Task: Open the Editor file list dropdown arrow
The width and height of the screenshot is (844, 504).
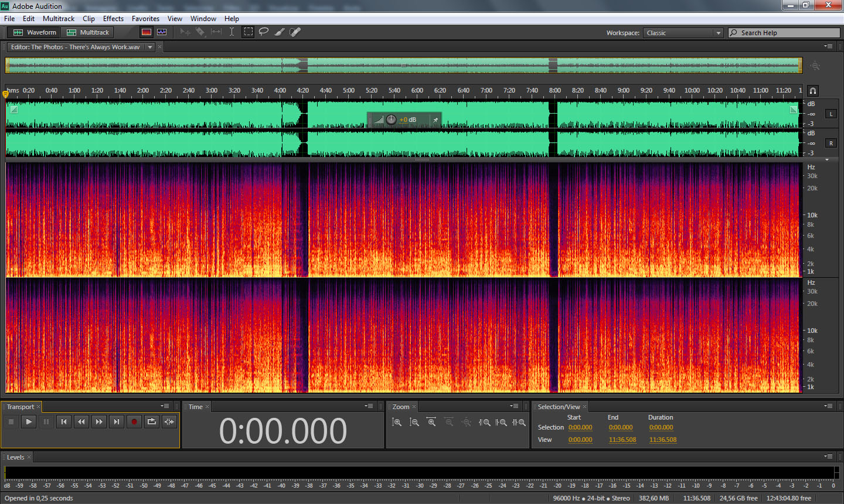Action: 150,47
